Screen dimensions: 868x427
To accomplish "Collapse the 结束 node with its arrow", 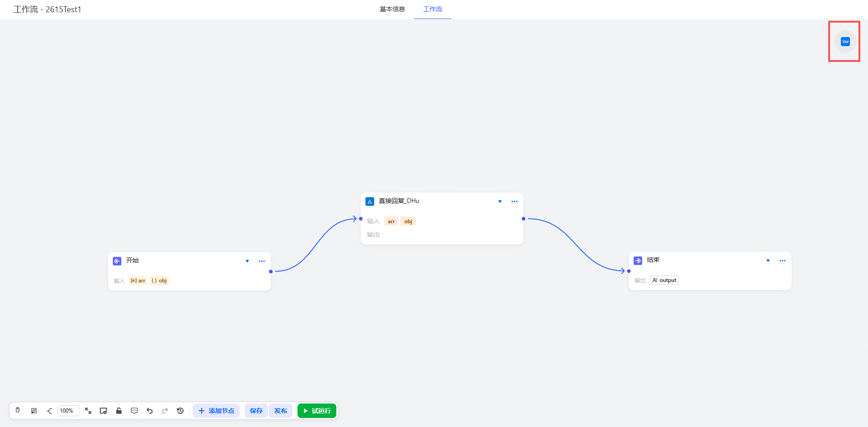I will (768, 261).
